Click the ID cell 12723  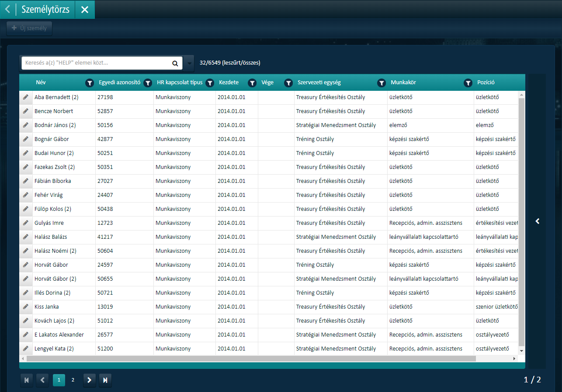pos(125,223)
